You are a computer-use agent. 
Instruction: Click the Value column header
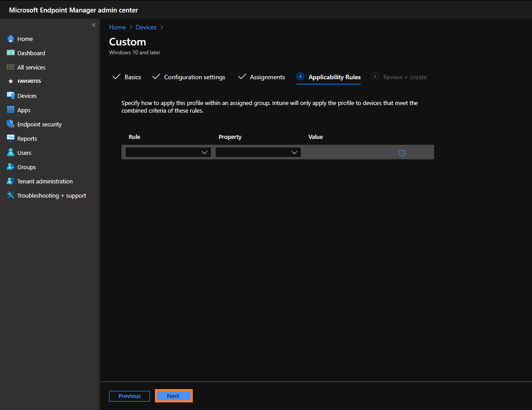coord(316,137)
